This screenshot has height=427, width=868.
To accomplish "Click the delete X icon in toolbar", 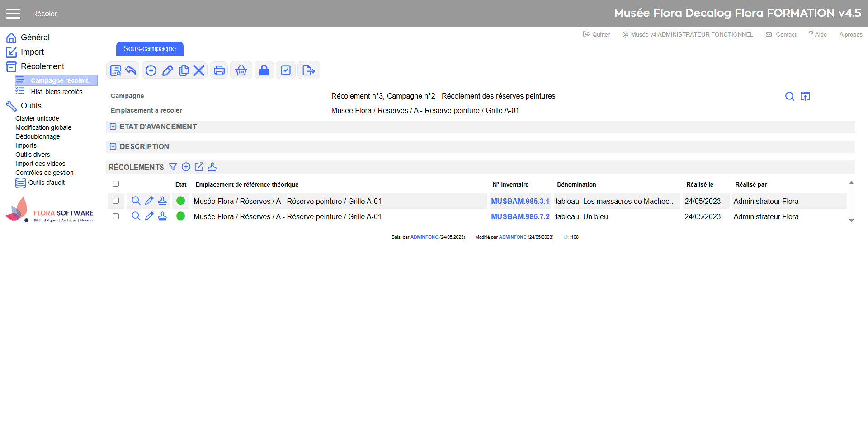I will [199, 70].
